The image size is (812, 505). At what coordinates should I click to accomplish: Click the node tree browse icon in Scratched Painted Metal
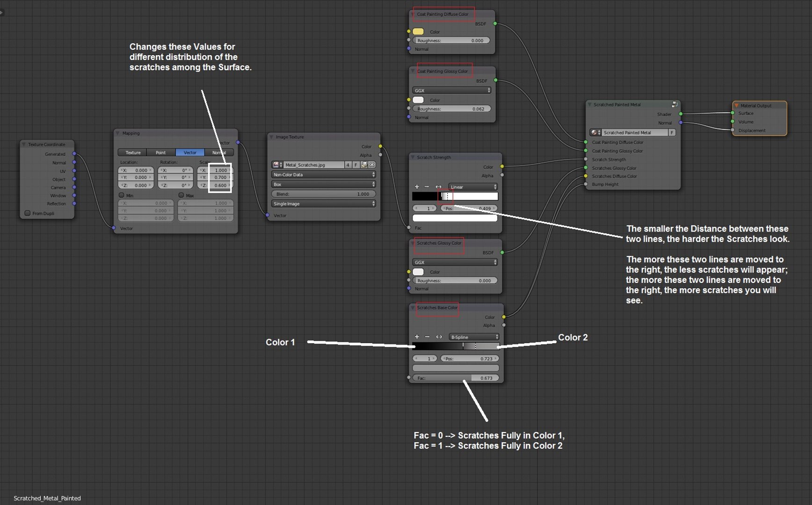click(595, 132)
